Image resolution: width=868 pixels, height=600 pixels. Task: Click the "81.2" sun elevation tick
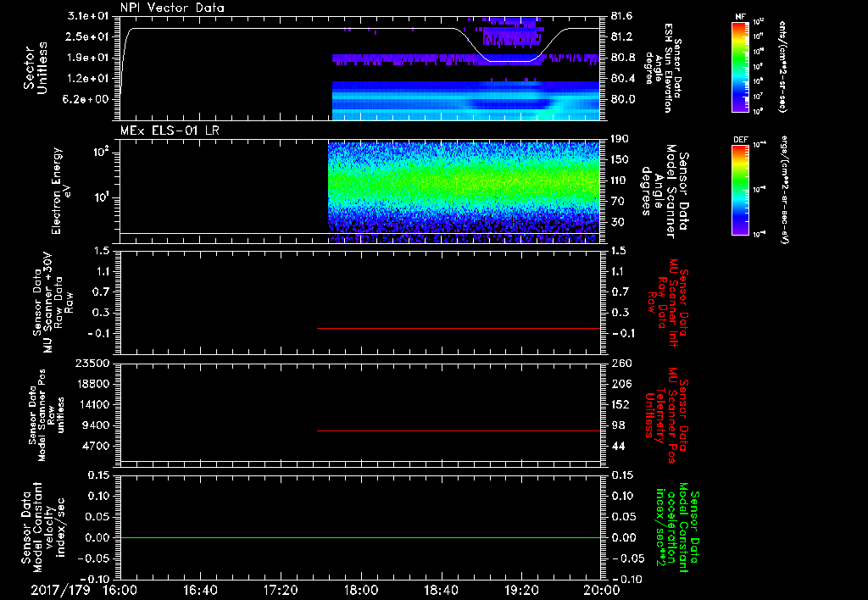(x=623, y=36)
